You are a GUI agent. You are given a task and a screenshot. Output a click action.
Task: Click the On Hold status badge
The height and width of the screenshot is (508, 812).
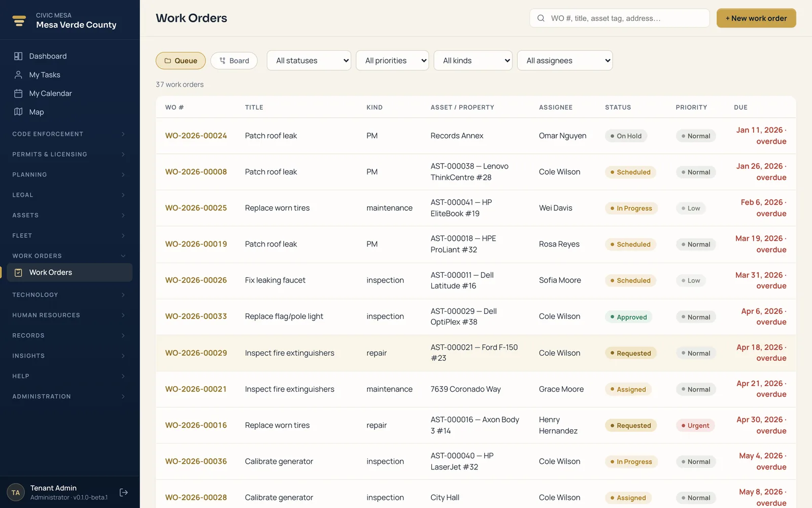tap(626, 136)
